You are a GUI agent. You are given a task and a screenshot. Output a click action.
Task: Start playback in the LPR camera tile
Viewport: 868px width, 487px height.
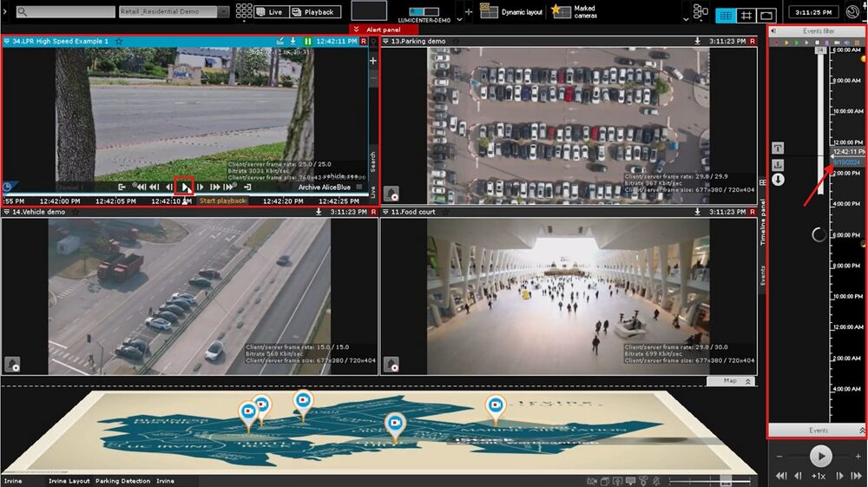pyautogui.click(x=184, y=187)
